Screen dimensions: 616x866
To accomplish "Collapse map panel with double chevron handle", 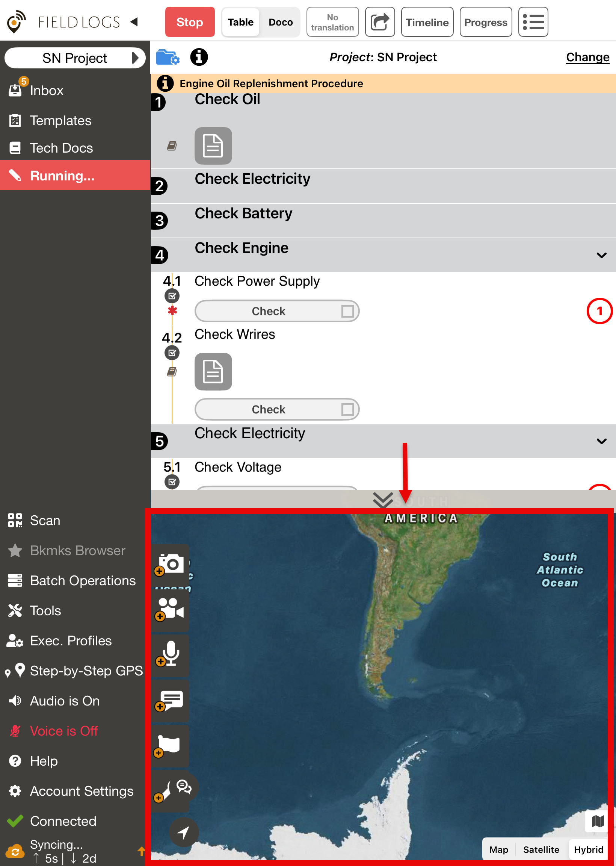I will point(383,500).
